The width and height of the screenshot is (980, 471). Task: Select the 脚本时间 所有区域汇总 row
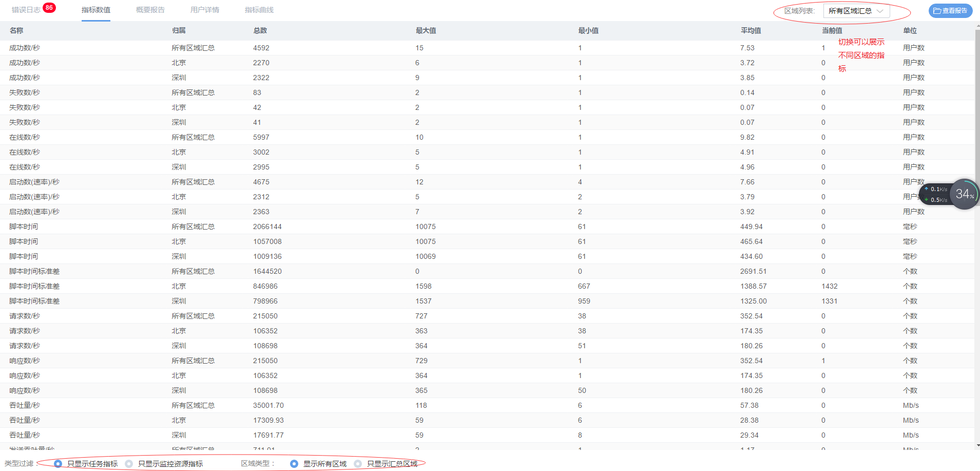(x=308, y=227)
